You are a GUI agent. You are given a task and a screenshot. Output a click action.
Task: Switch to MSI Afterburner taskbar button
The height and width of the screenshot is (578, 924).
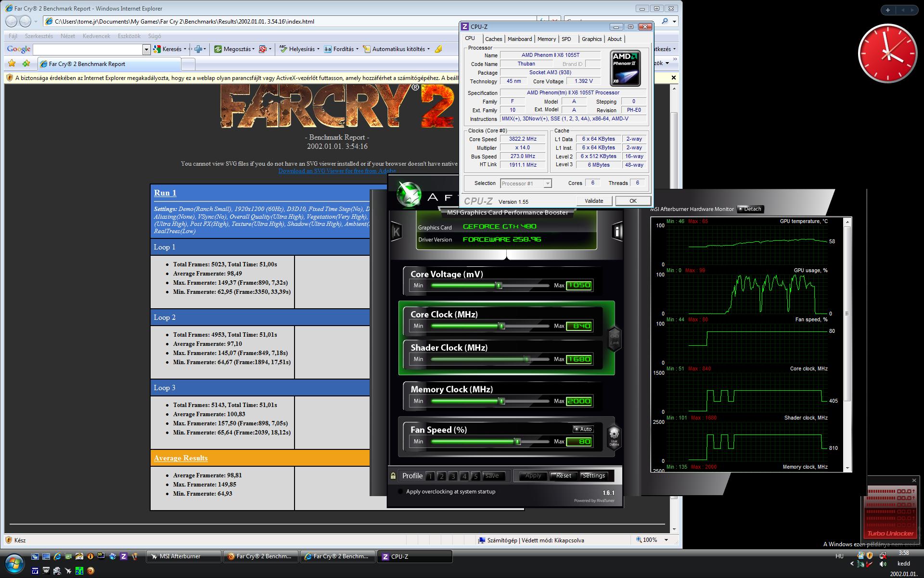click(x=183, y=556)
